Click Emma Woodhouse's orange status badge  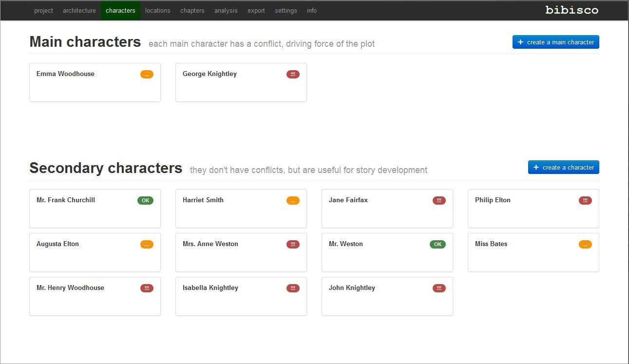[147, 75]
